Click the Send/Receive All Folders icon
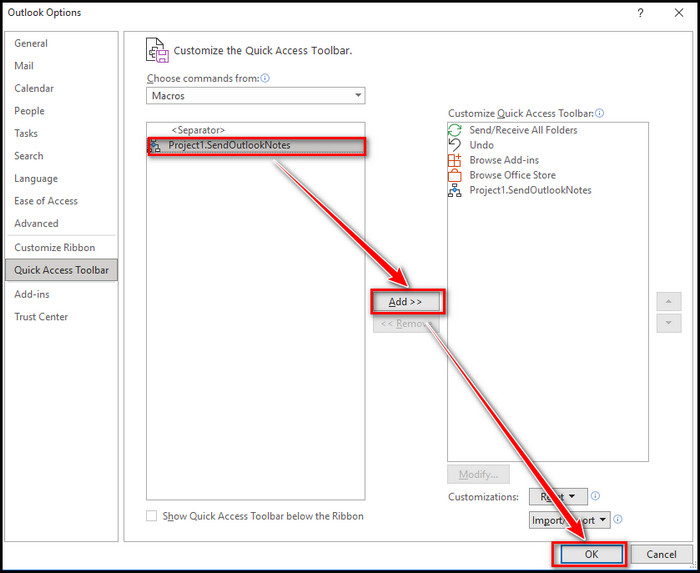 click(x=454, y=130)
